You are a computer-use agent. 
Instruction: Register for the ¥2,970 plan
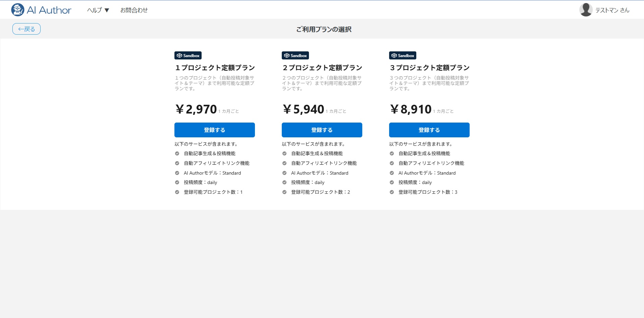[214, 130]
